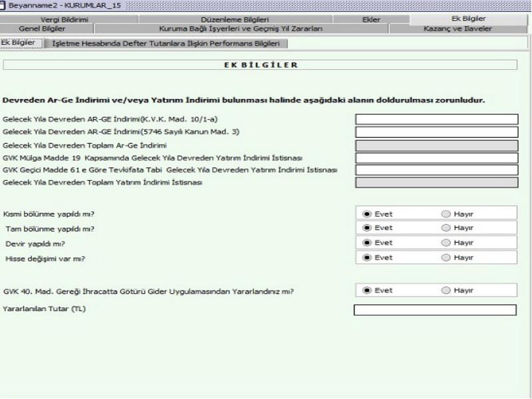532x399 pixels.
Task: Focus the GVK Mülga Madde 19 Yatırım İndirimi field
Action: (437, 158)
